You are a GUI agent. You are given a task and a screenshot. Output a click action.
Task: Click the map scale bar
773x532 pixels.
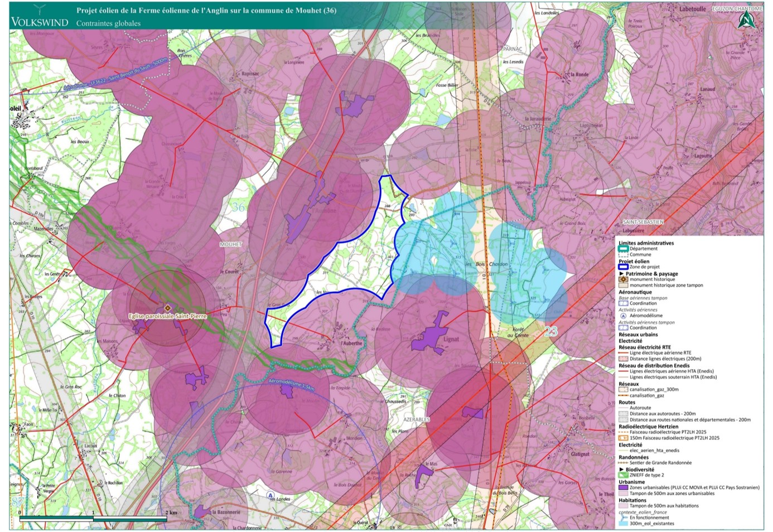[93, 519]
